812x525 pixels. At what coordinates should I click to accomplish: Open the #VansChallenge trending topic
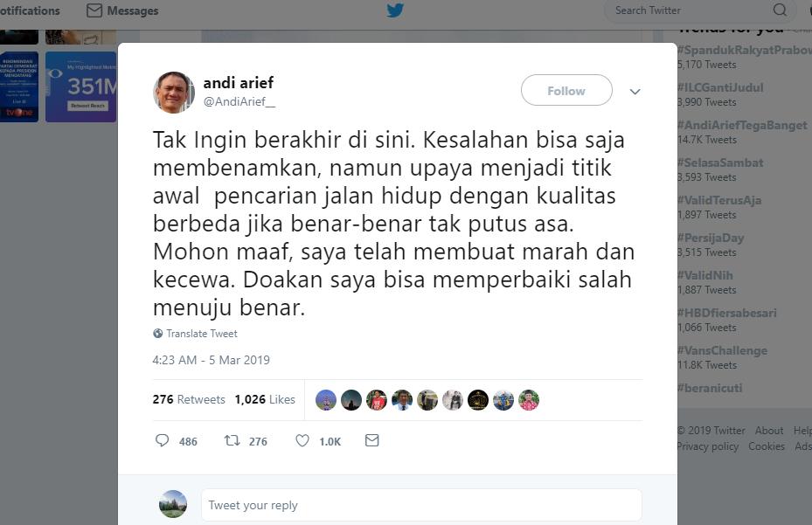click(723, 350)
